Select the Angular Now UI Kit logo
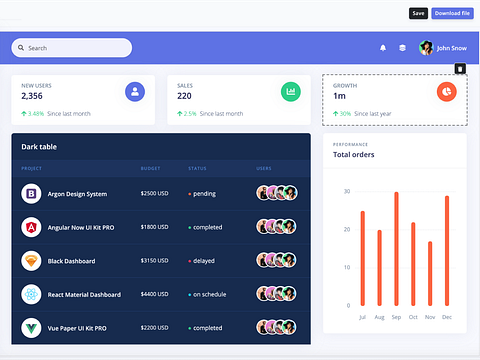 click(x=31, y=227)
